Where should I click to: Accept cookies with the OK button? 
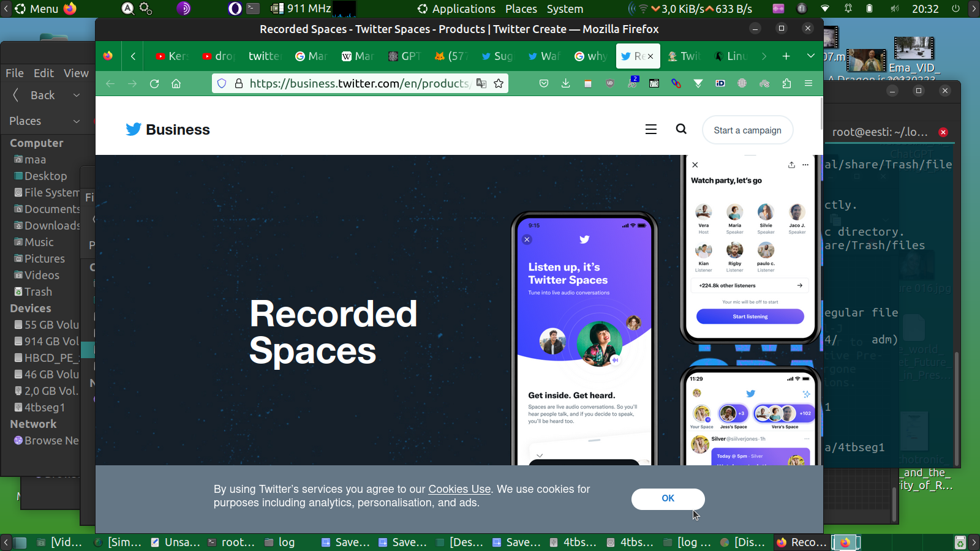click(668, 499)
